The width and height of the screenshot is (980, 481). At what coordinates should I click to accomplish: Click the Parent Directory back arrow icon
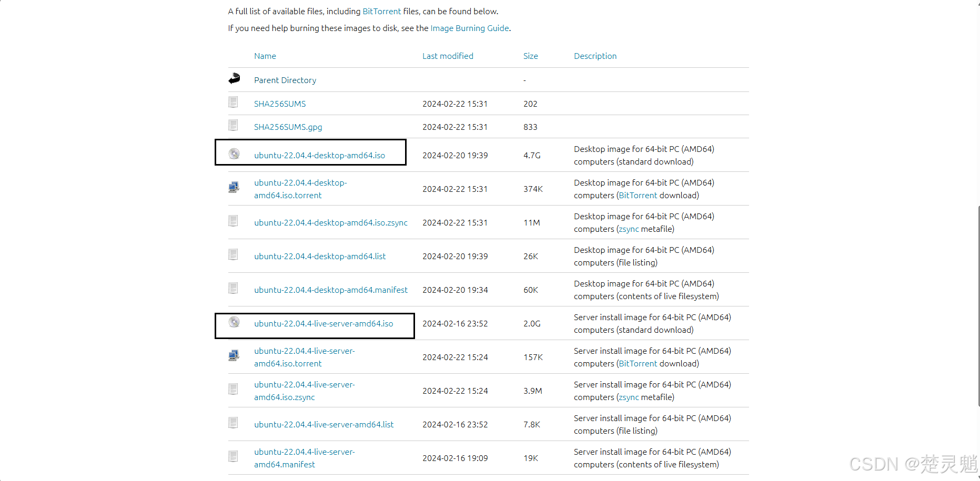click(x=234, y=79)
